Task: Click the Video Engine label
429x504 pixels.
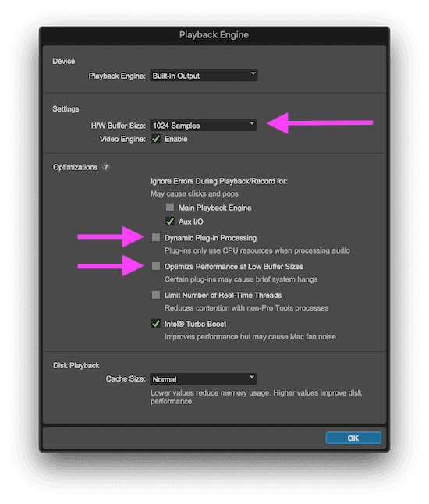Action: click(122, 139)
